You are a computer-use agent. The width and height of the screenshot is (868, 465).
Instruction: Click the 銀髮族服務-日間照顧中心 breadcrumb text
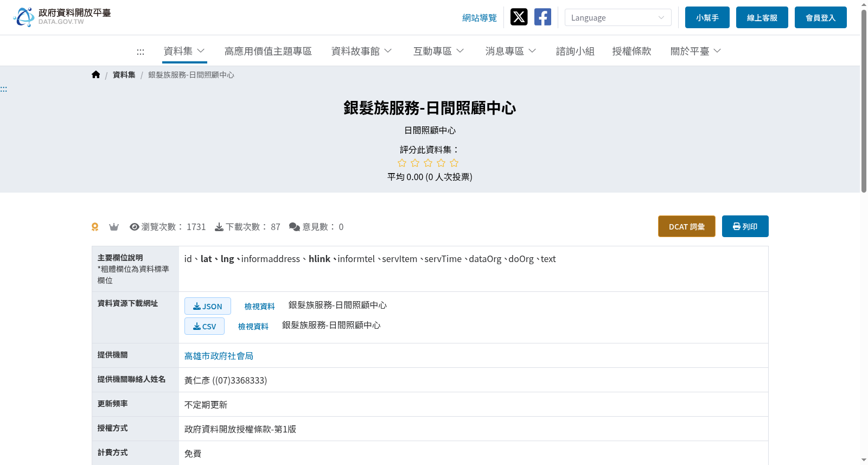point(191,75)
